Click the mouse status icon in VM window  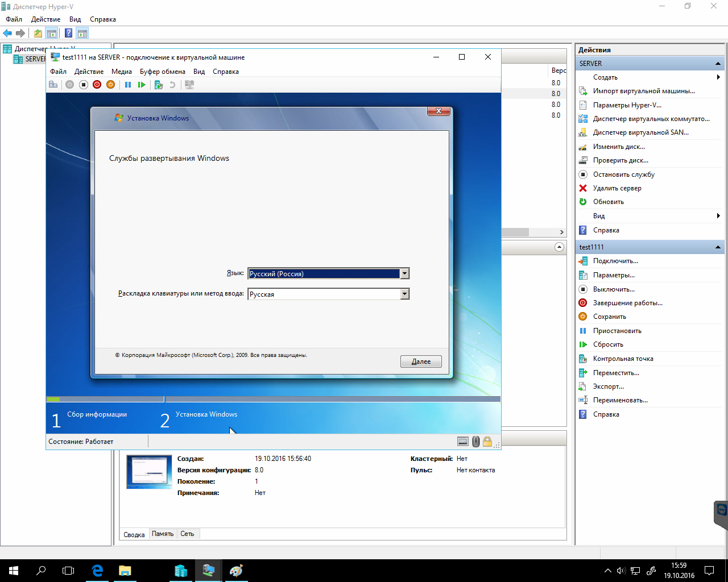coord(476,442)
